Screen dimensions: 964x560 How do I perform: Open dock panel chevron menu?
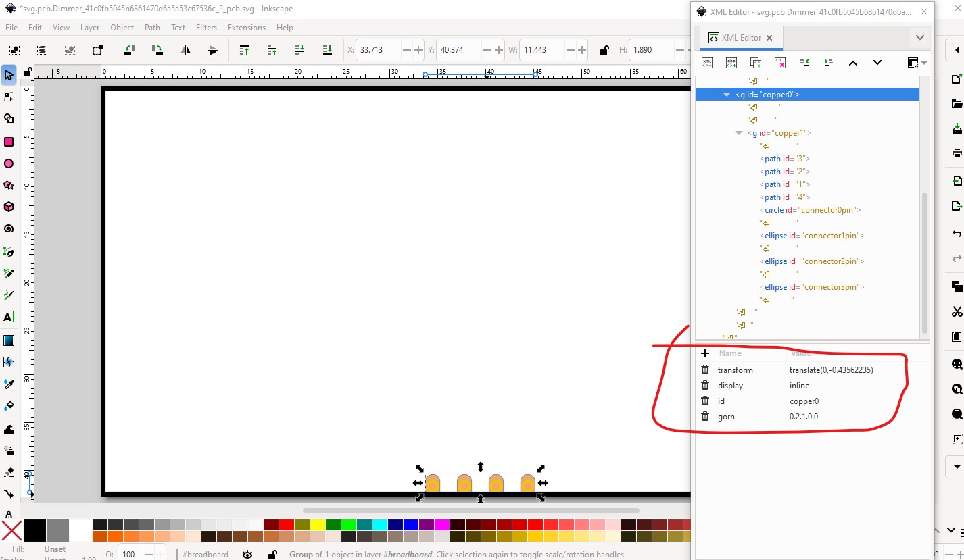(x=920, y=37)
